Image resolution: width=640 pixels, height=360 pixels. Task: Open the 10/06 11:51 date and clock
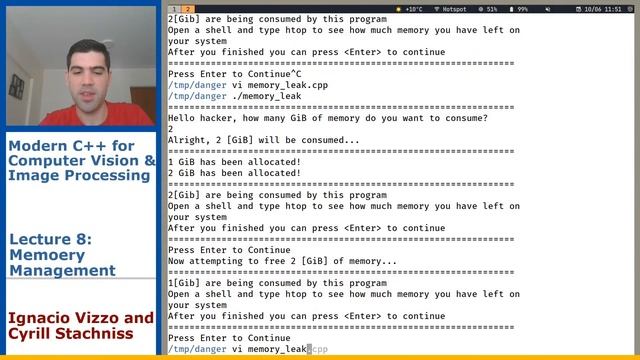pyautogui.click(x=599, y=9)
